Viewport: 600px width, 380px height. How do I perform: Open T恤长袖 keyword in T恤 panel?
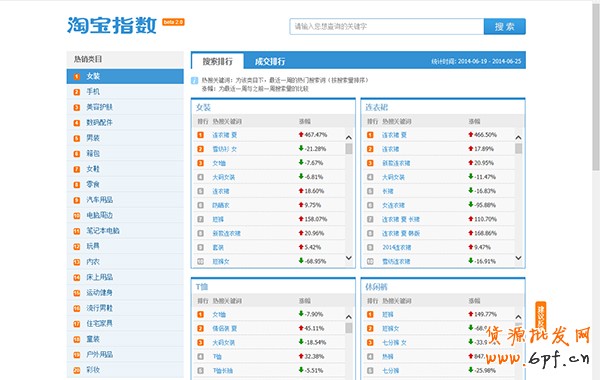[223, 371]
